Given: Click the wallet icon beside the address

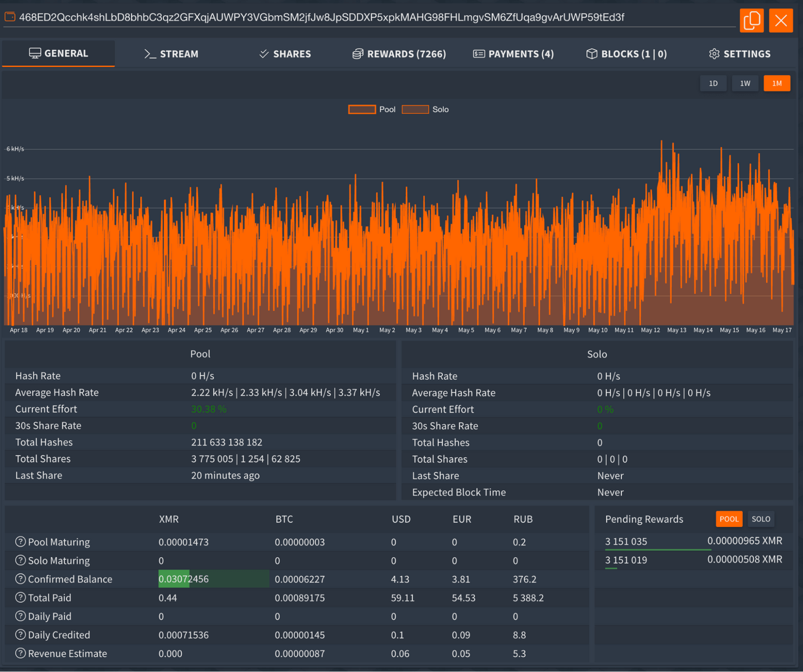Looking at the screenshot, I should (x=10, y=17).
